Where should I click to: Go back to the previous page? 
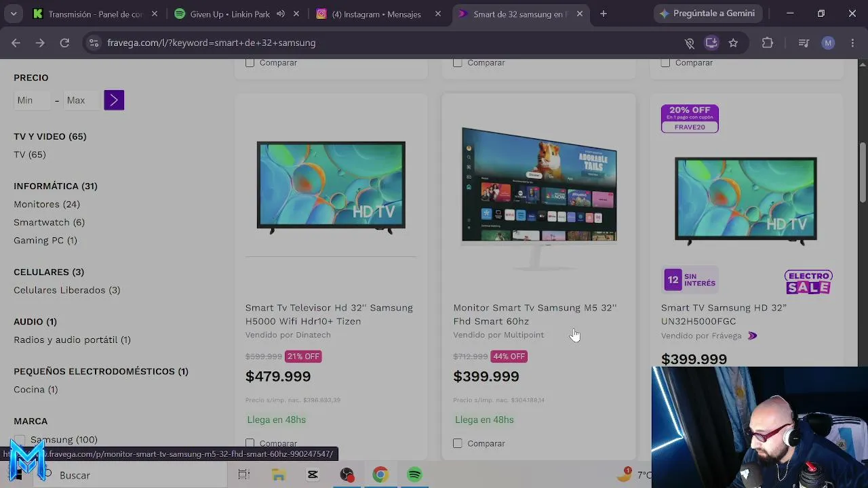16,43
